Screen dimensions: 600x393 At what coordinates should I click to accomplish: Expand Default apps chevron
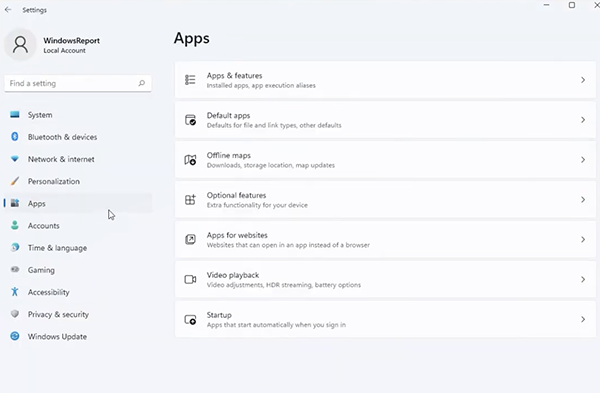(583, 120)
